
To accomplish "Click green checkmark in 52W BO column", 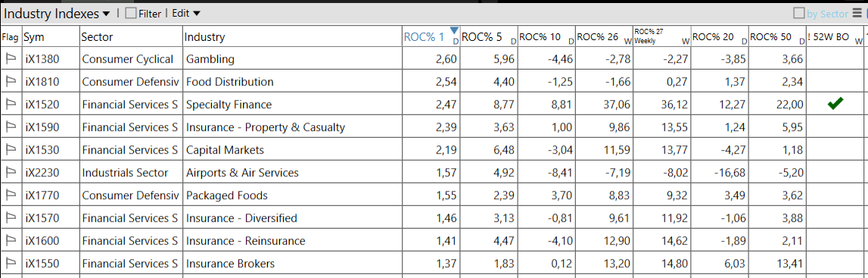I will tap(835, 104).
